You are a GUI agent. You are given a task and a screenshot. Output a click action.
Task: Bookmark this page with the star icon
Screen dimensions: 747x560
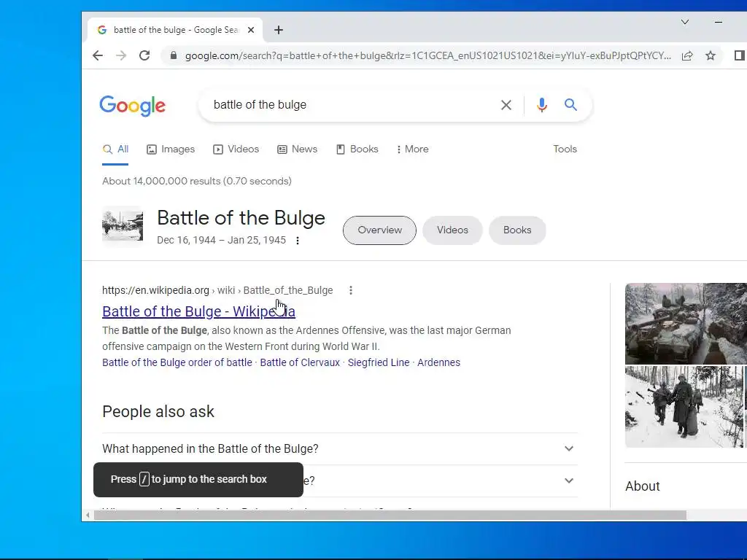(x=711, y=55)
